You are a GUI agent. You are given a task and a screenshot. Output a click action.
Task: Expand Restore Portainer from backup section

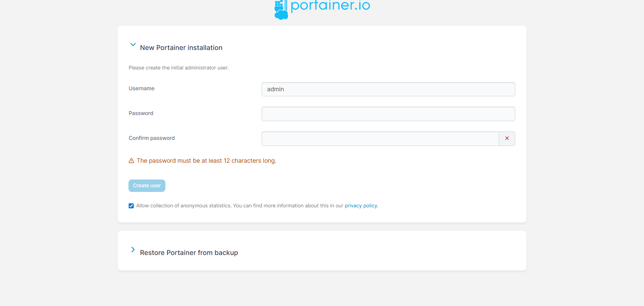point(133,250)
